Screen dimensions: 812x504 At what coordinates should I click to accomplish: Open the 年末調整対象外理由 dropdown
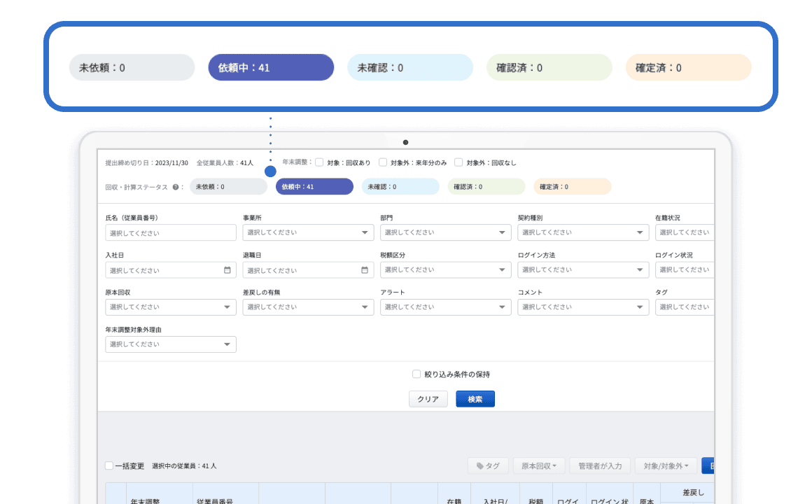(x=171, y=344)
